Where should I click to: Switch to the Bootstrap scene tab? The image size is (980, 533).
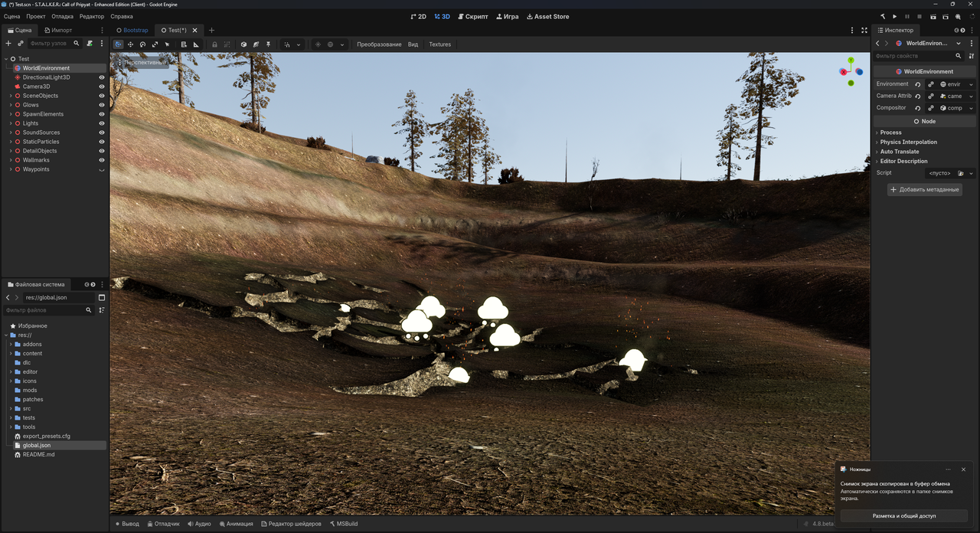pos(132,30)
